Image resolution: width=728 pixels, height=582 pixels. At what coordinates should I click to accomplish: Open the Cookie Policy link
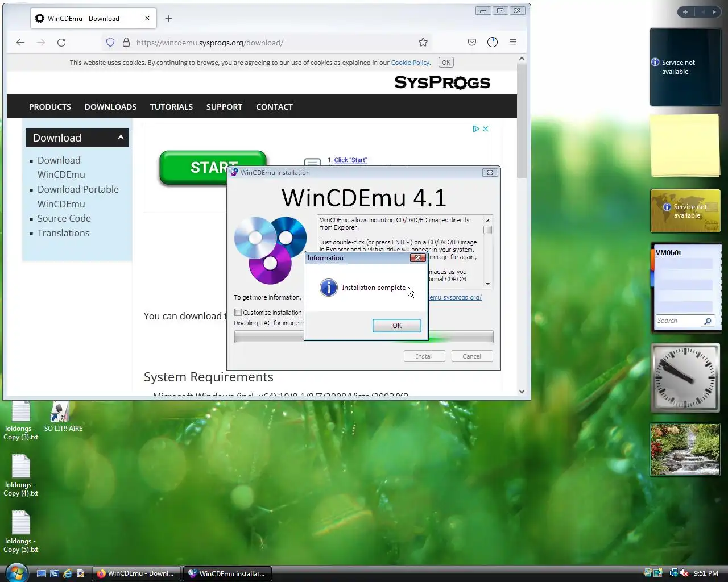pos(411,63)
